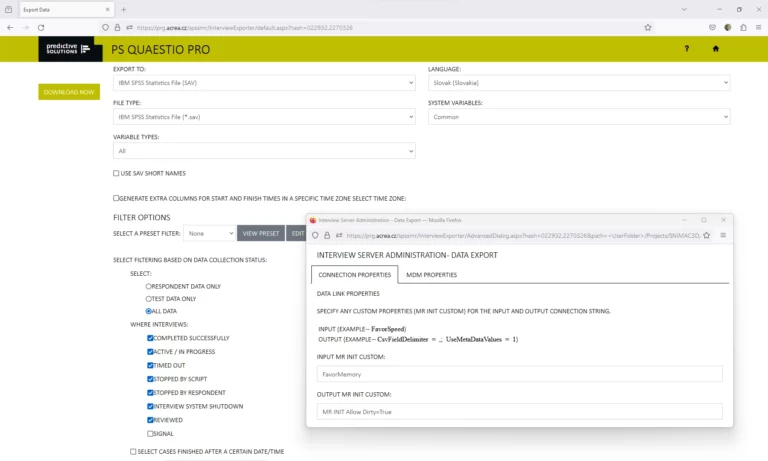The height and width of the screenshot is (461, 768).
Task: Check cases finished after date/time
Action: point(133,451)
